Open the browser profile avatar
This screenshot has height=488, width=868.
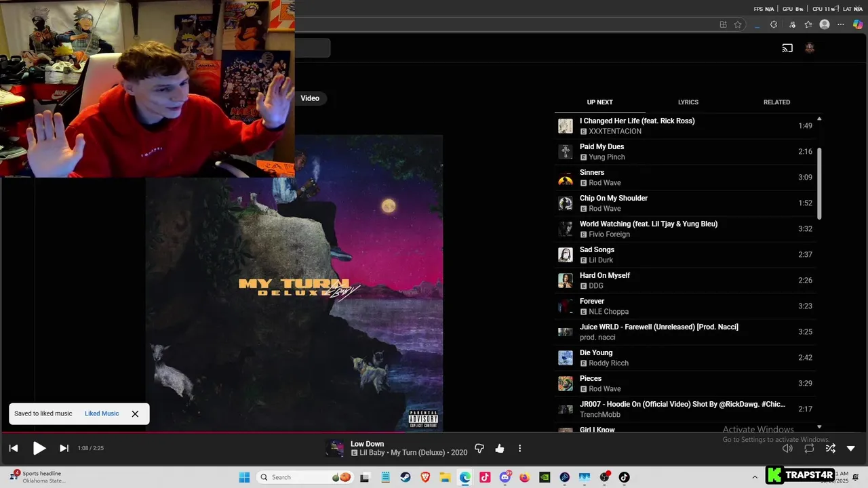pos(825,24)
